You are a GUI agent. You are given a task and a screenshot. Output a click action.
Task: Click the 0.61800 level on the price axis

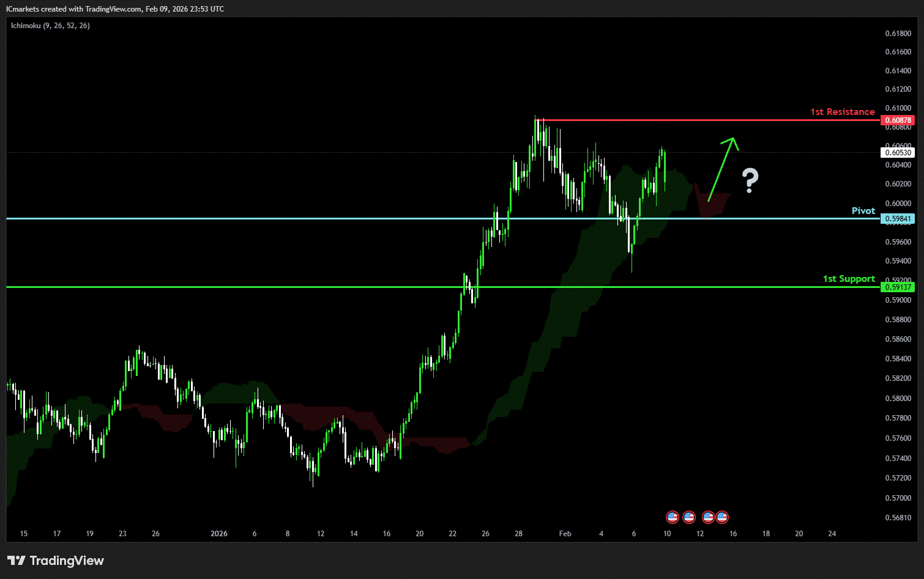click(x=898, y=34)
